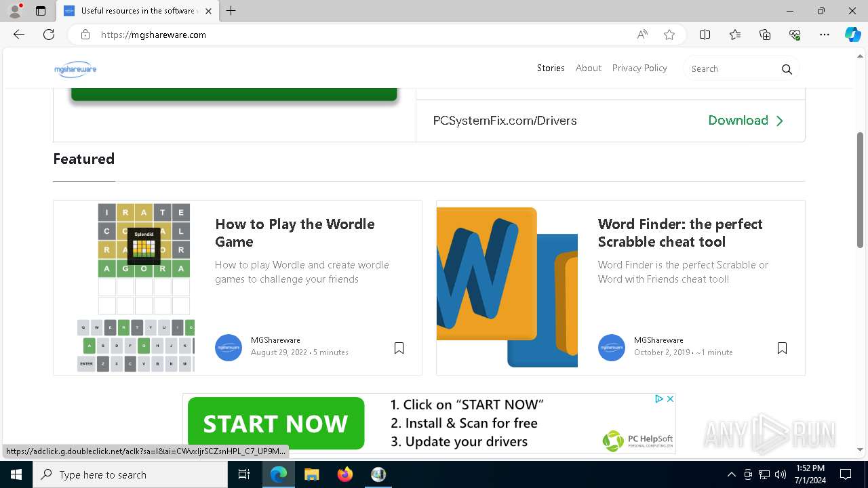Open the Favorites list
The width and height of the screenshot is (868, 488).
[x=735, y=35]
